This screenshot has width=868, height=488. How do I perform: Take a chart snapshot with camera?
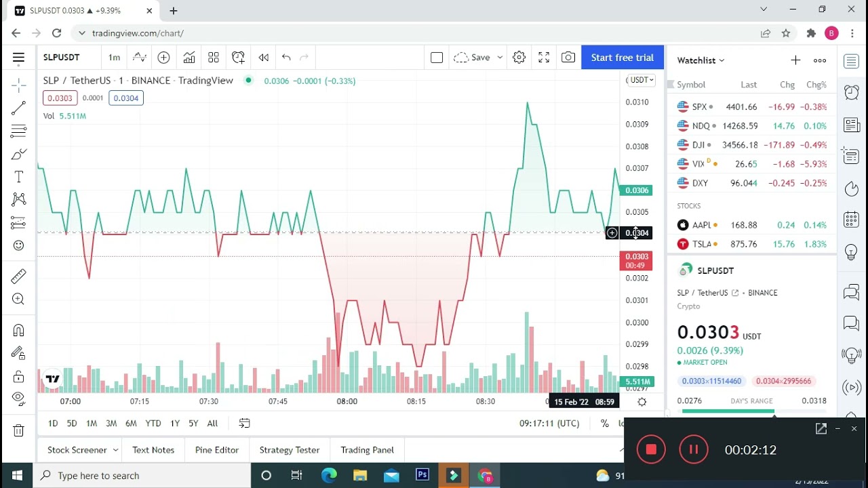click(568, 58)
